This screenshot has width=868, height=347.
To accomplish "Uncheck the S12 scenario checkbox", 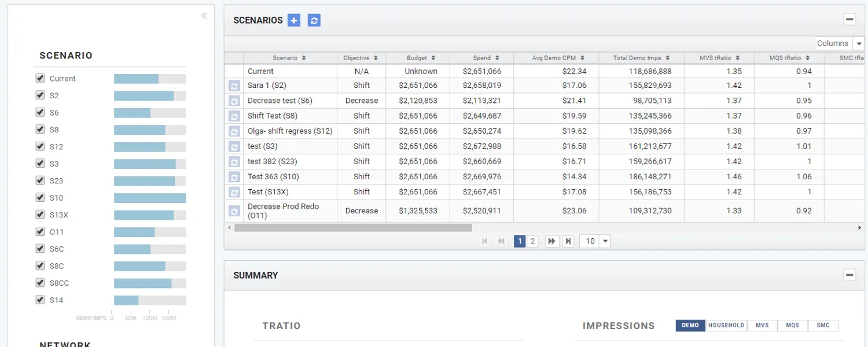I will tap(40, 146).
